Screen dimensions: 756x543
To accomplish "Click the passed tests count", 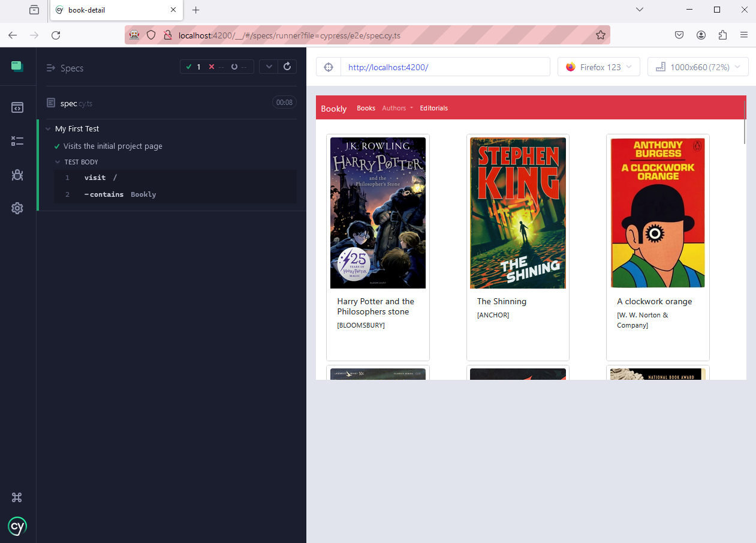I will click(194, 67).
